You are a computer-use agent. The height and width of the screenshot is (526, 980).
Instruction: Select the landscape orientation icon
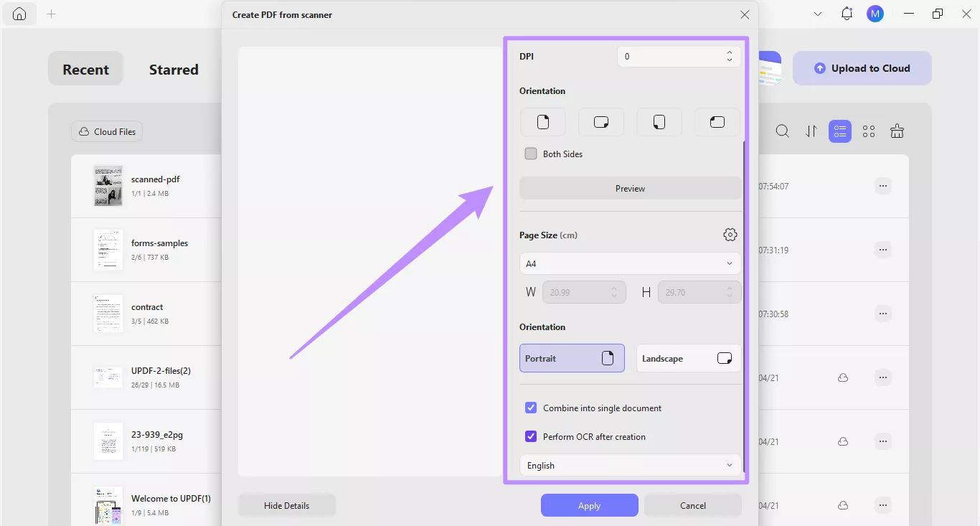coord(600,122)
